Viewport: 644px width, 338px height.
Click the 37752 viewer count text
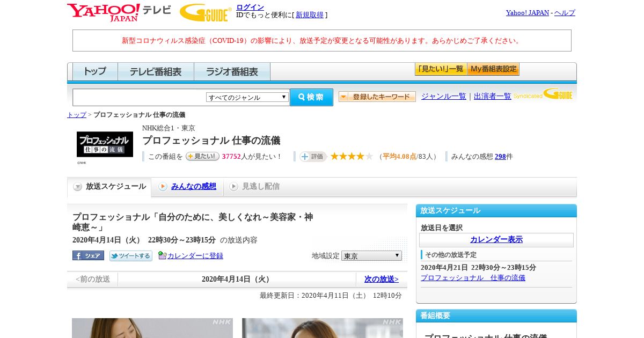[231, 157]
